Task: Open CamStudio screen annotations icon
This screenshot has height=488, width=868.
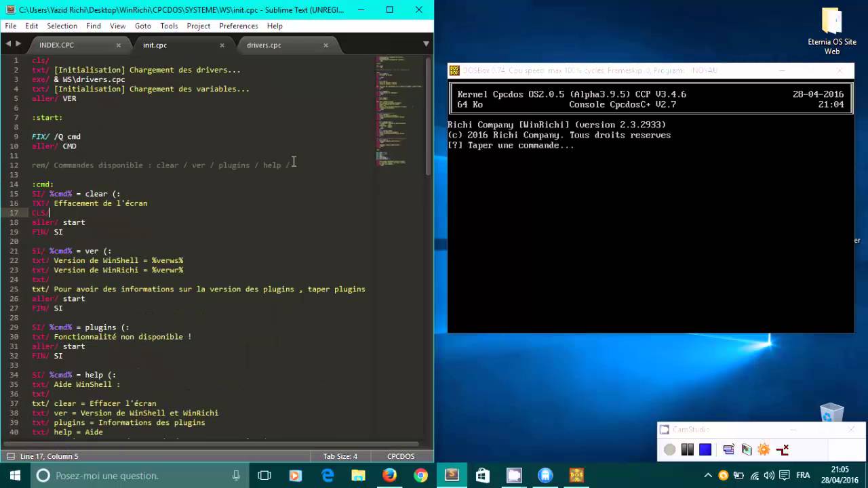Action: pos(747,449)
